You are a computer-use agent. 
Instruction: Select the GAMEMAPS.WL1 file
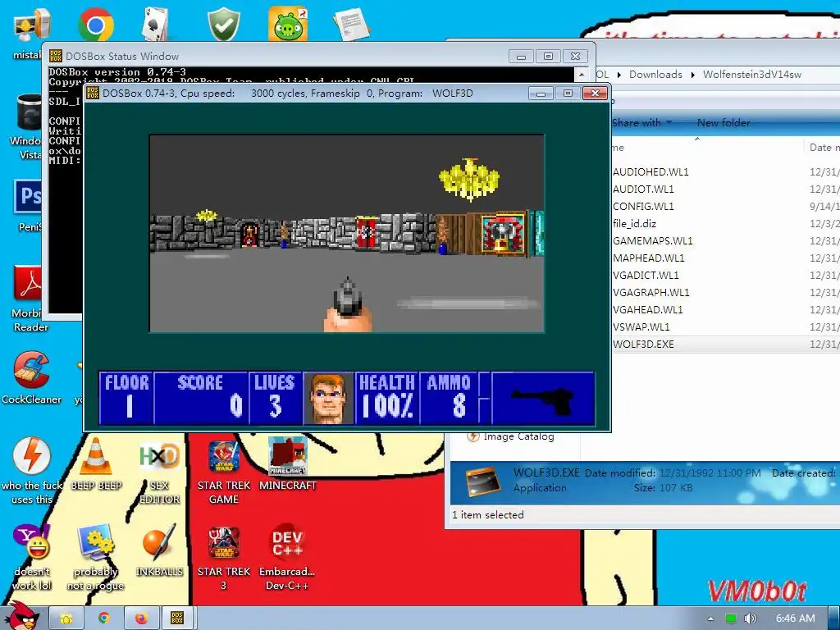pyautogui.click(x=652, y=240)
